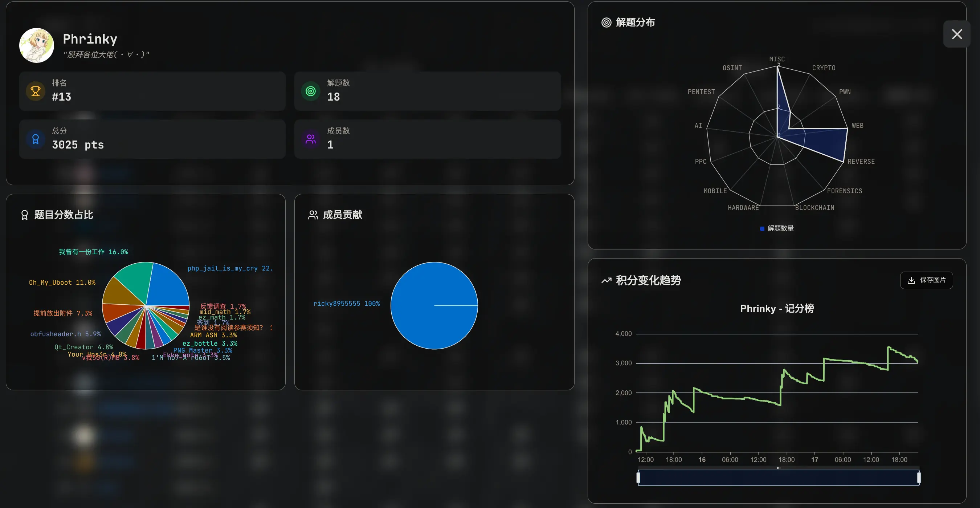Click the php_jail_is_my_cry pie slice label
980x508 pixels.
(x=230, y=268)
